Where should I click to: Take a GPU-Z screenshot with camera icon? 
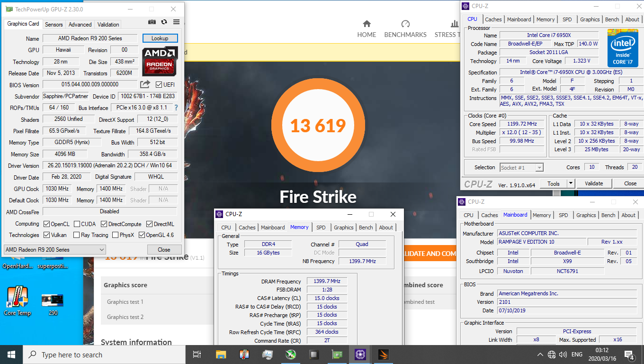point(152,22)
